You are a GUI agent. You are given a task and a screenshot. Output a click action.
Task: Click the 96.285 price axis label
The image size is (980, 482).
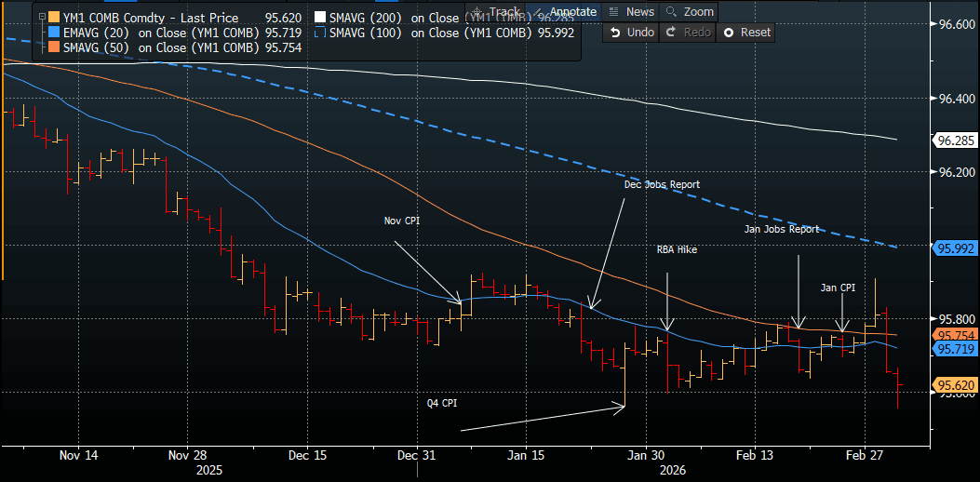point(955,141)
